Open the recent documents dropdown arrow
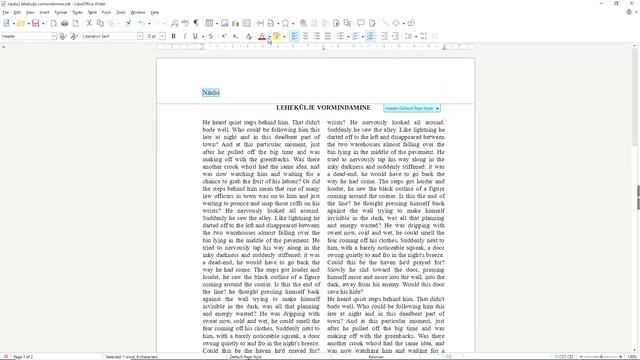This screenshot has width=640, height=360. click(28, 24)
